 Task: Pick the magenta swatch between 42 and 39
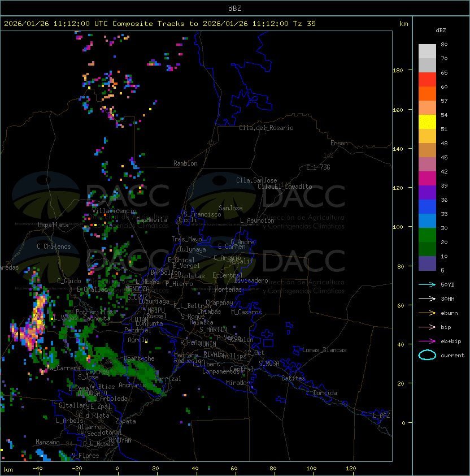(427, 179)
